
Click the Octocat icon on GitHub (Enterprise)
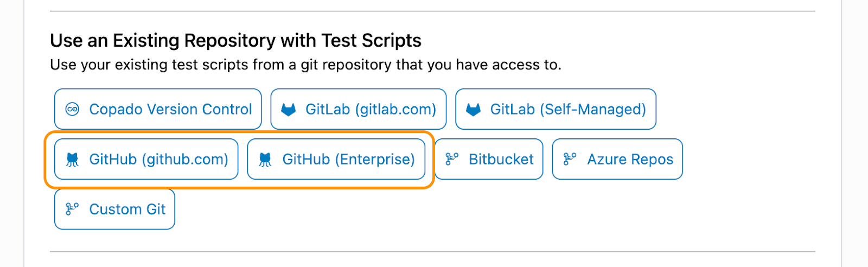point(265,160)
